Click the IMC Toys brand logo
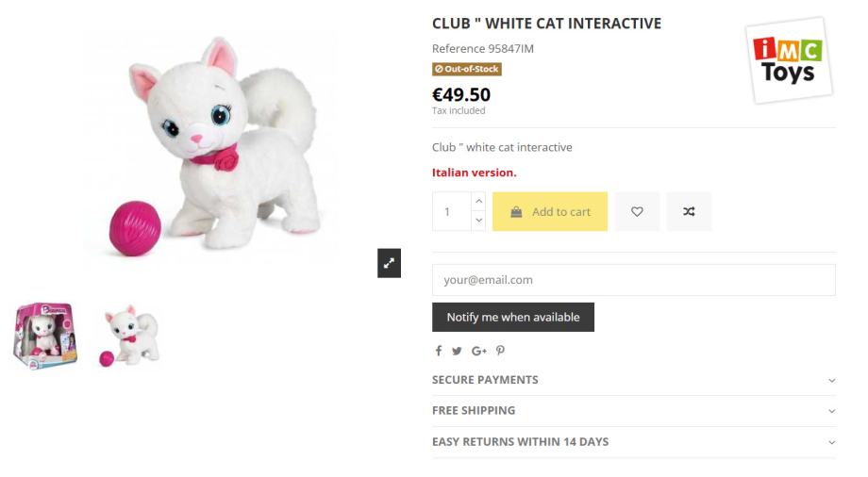 click(788, 59)
